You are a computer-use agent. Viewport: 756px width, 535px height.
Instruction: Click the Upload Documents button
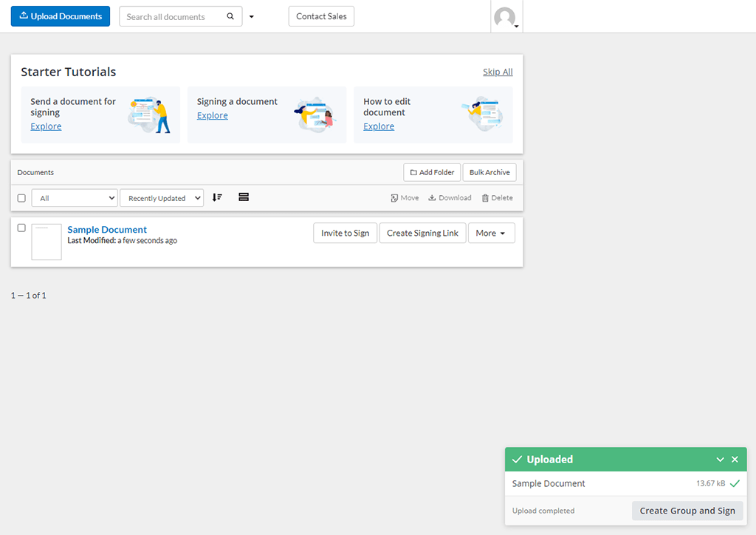pos(61,16)
